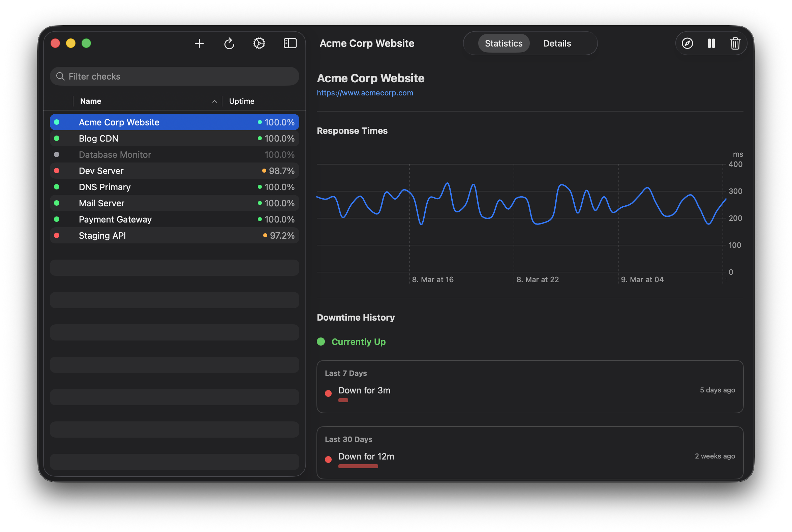Add a new check with the plus icon
Viewport: 792px width, 532px height.
pyautogui.click(x=200, y=43)
